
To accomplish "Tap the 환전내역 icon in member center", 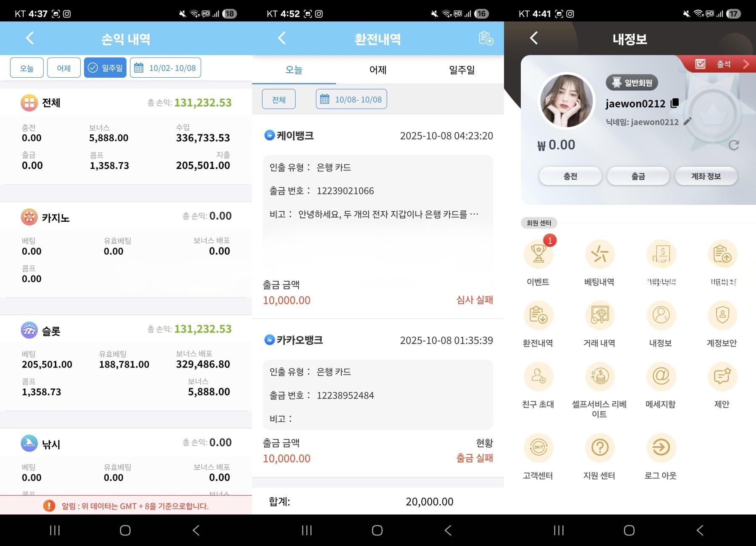I will [538, 316].
